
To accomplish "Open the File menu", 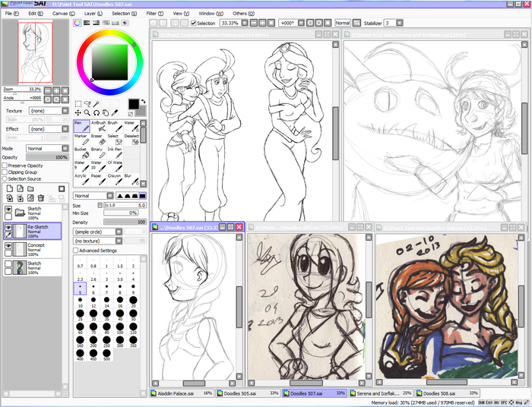I will 12,13.
